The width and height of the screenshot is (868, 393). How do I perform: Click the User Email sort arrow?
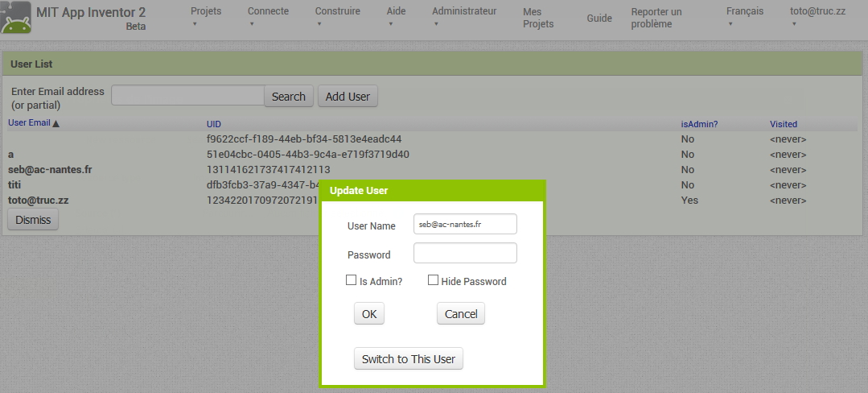point(56,124)
